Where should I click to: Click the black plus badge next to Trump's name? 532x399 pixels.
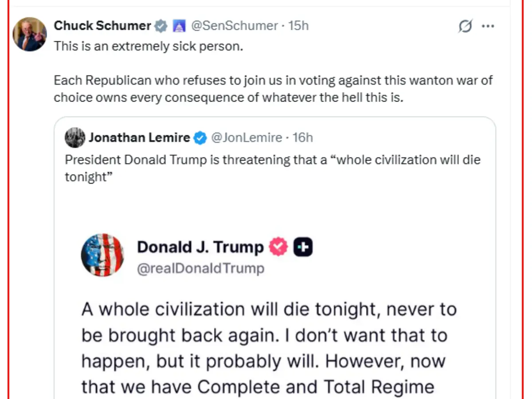click(303, 247)
